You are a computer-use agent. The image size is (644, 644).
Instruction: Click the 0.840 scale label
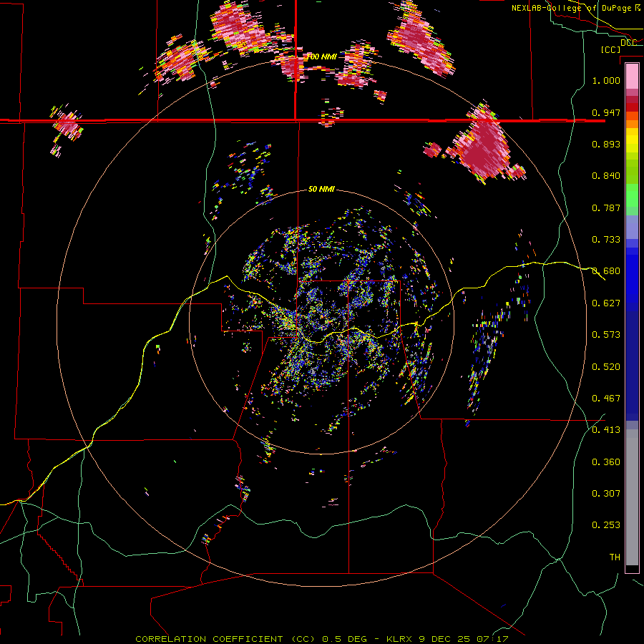(x=606, y=176)
